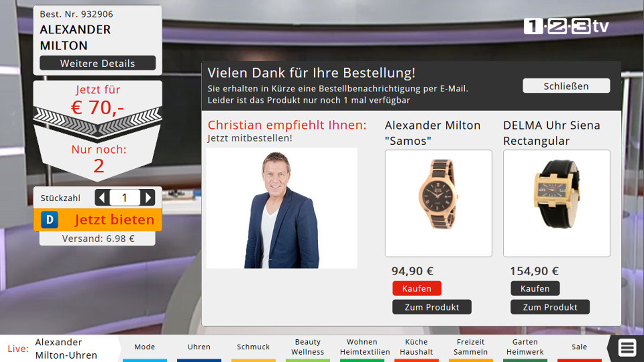Open the hamburger menu icon
Screen dimensions: 644x362
pos(627,348)
